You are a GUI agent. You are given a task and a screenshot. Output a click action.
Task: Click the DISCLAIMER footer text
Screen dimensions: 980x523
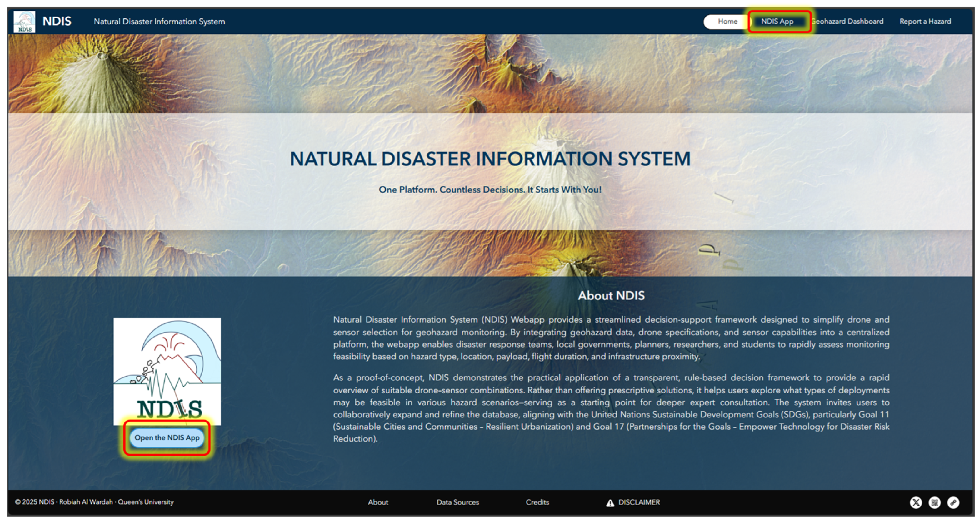pos(639,502)
